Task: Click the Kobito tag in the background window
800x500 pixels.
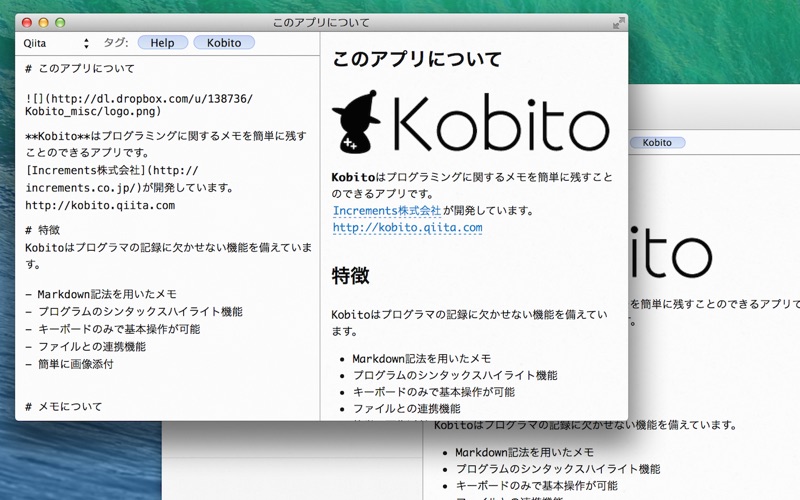Action: pyautogui.click(x=657, y=142)
